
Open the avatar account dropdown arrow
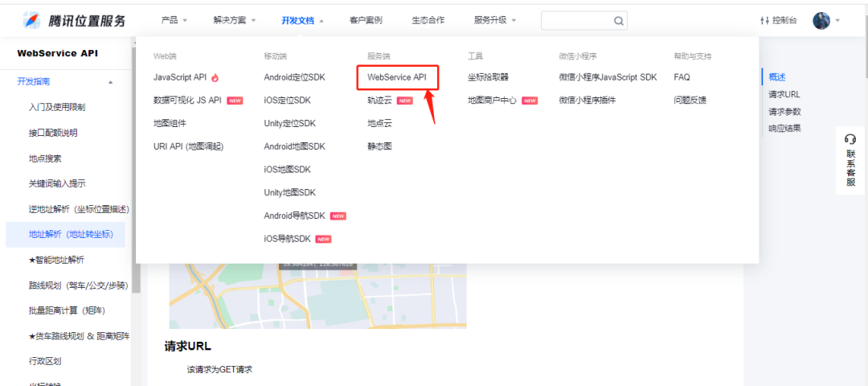(x=837, y=20)
